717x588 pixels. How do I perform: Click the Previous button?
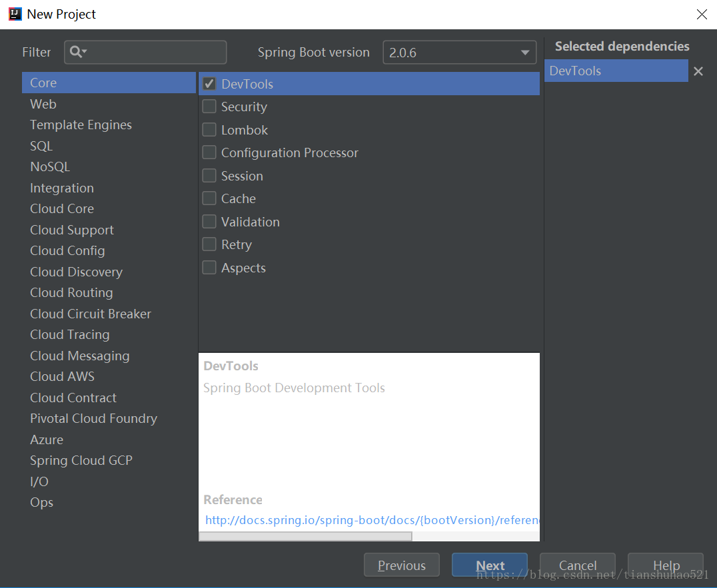[402, 565]
